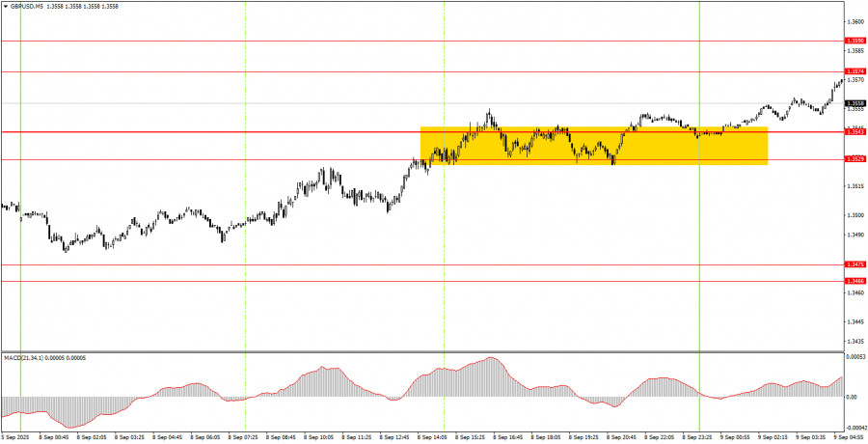868x444 pixels.
Task: Select the 1.3574 resistance level tag
Action: click(854, 71)
